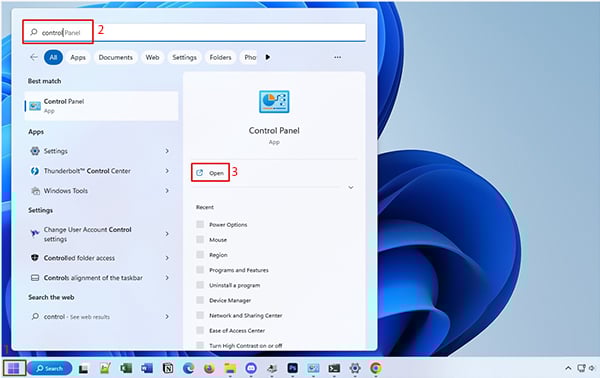Click the Search pill on the taskbar

click(x=50, y=368)
